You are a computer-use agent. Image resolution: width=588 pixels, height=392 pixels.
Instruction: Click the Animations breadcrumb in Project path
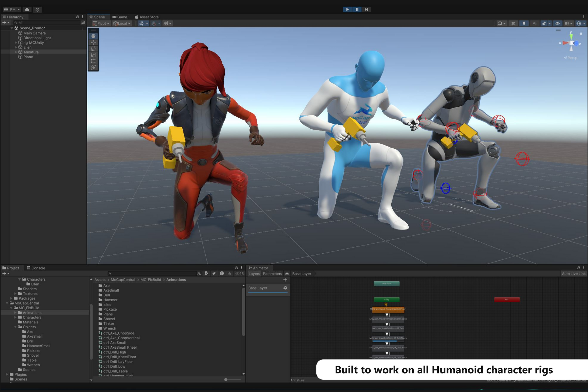point(176,279)
